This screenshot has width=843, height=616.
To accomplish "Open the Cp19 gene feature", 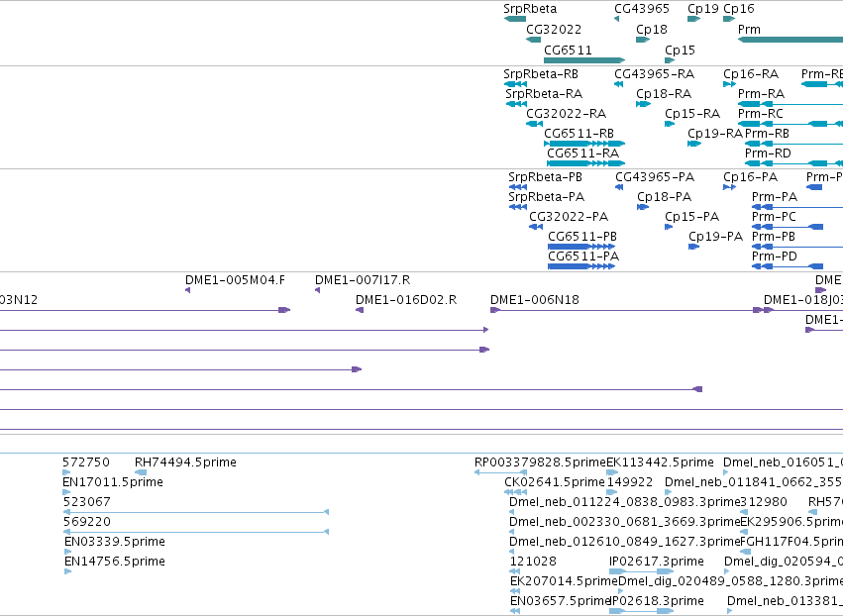I will pyautogui.click(x=693, y=19).
